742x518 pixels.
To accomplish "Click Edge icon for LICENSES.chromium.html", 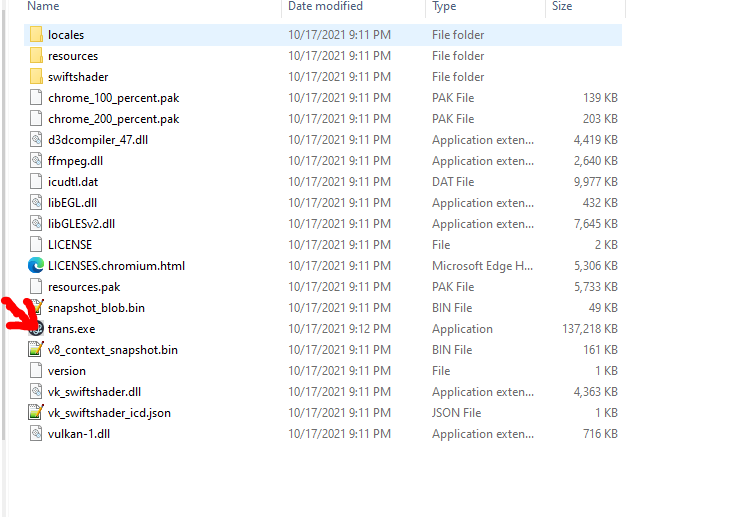I will 36,265.
